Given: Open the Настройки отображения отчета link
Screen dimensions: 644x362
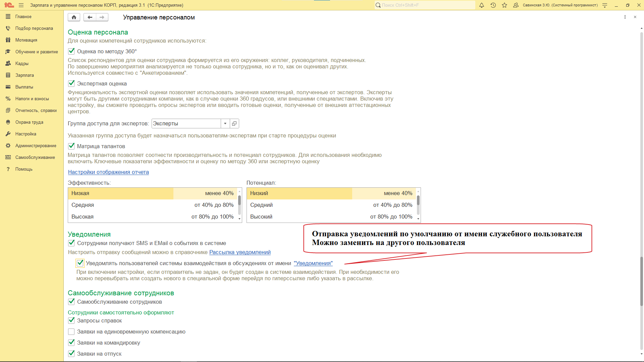Looking at the screenshot, I should (x=108, y=172).
